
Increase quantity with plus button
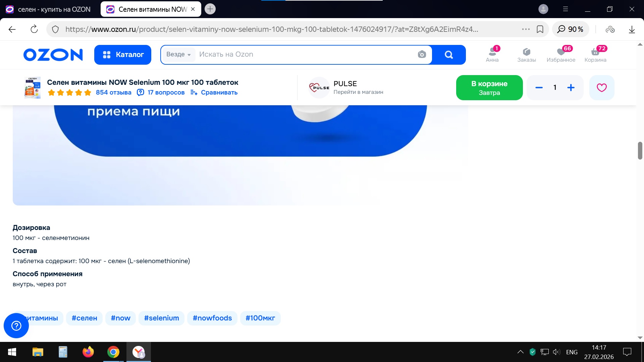571,87
